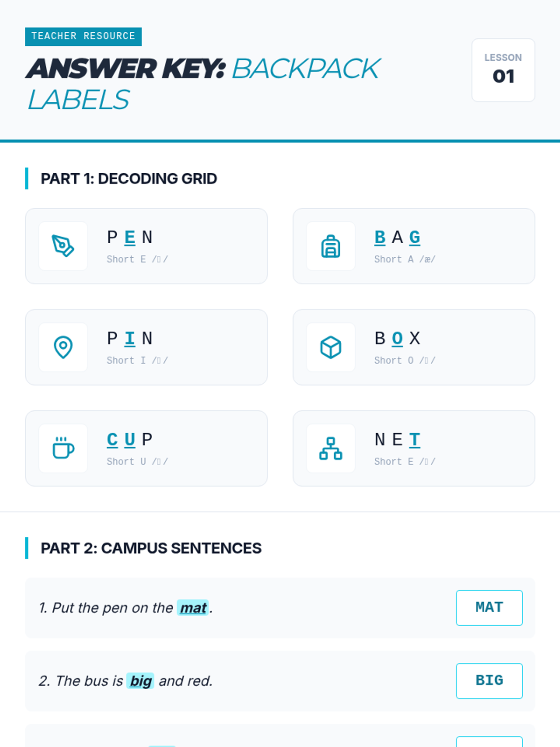Click the underlined letter O in BOX

point(397,338)
